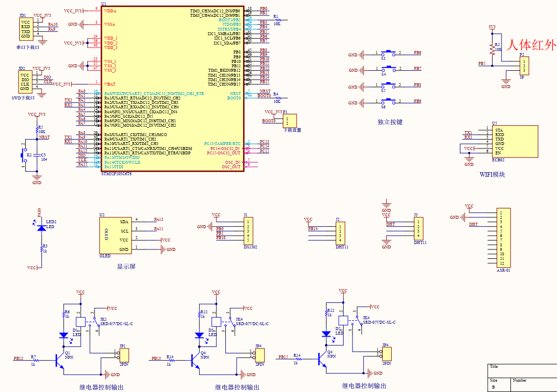Screen dimensions: 557x392
Task: Select the OSC_IN pin label
Action: tap(233, 162)
